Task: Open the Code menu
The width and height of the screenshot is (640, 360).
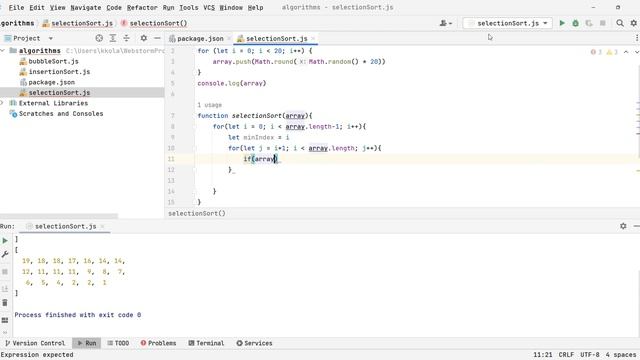Action: tap(114, 7)
